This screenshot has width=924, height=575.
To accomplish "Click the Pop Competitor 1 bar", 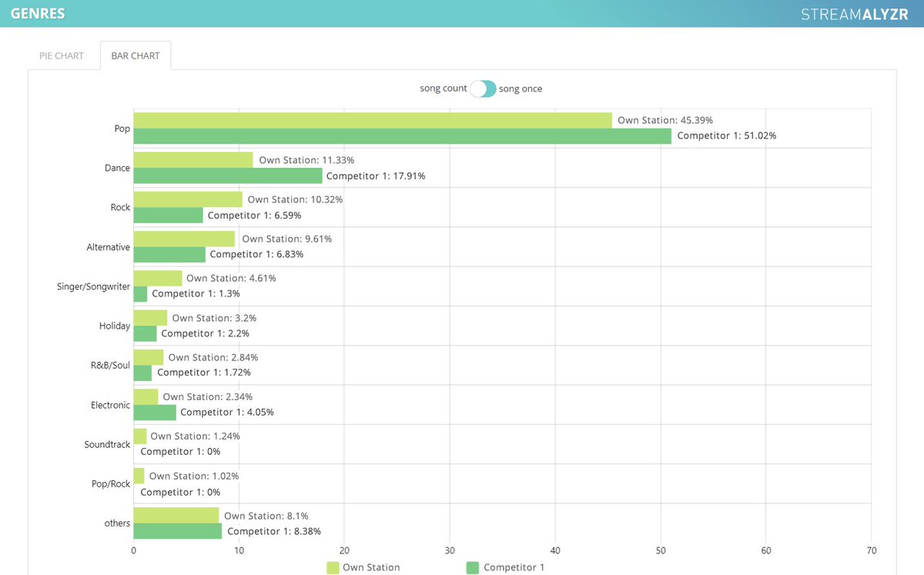I will 403,136.
